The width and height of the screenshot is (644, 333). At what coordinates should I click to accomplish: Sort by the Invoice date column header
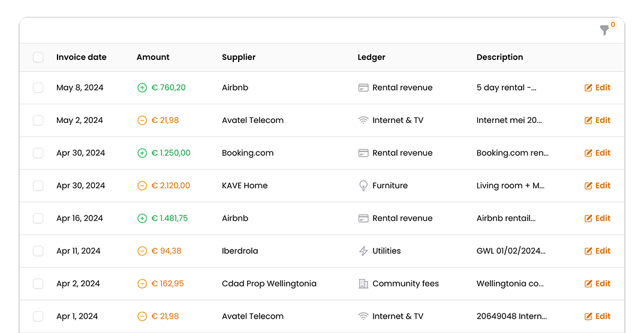coord(82,57)
